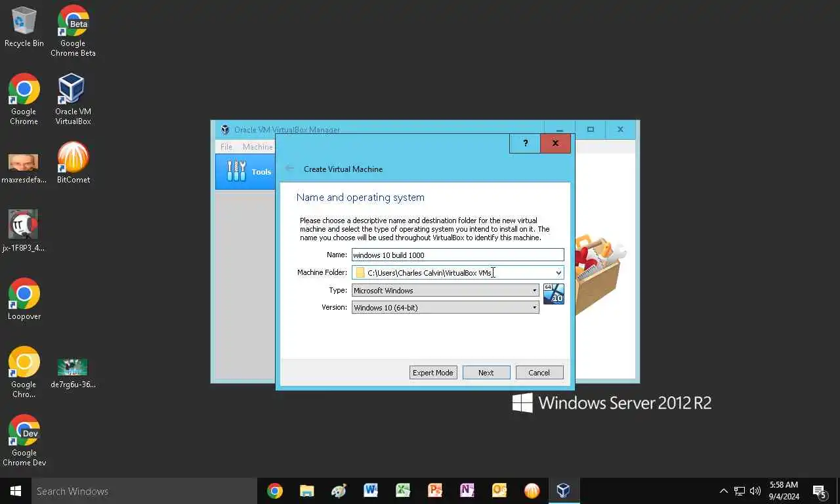
Task: Open Outlook from the taskbar
Action: coord(499,491)
